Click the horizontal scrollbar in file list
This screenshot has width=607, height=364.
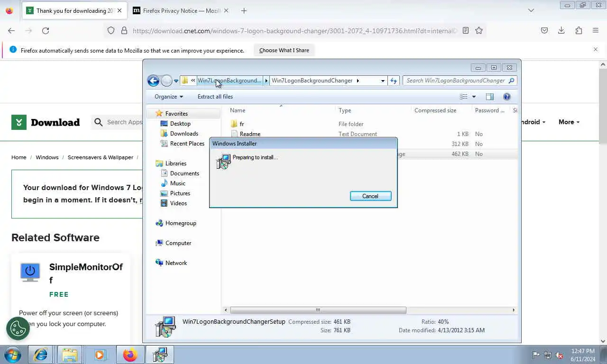[318, 310]
